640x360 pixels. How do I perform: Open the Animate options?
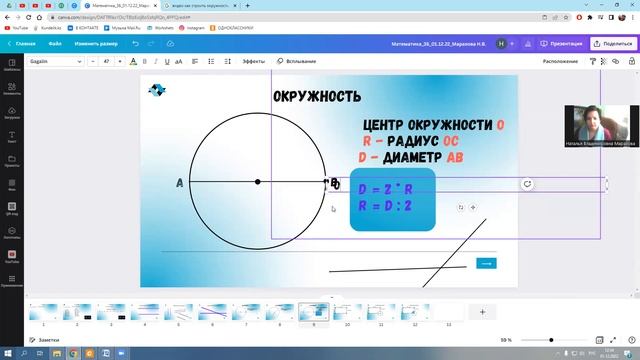point(296,61)
